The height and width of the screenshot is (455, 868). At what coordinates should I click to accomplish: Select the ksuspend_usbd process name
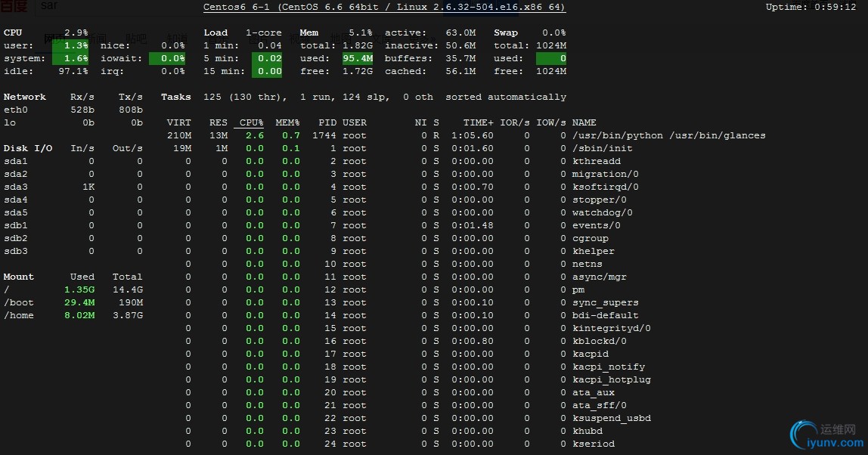pos(611,418)
